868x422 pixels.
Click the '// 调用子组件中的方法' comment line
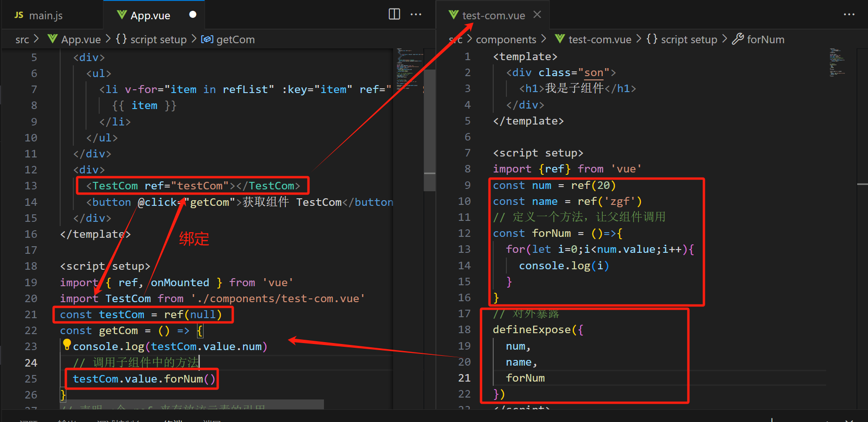pos(136,362)
